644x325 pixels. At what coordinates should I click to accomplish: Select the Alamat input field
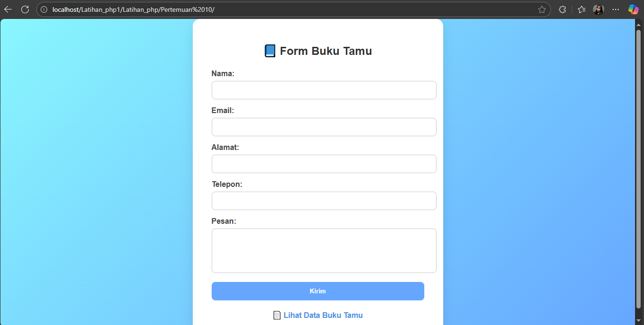(x=324, y=164)
